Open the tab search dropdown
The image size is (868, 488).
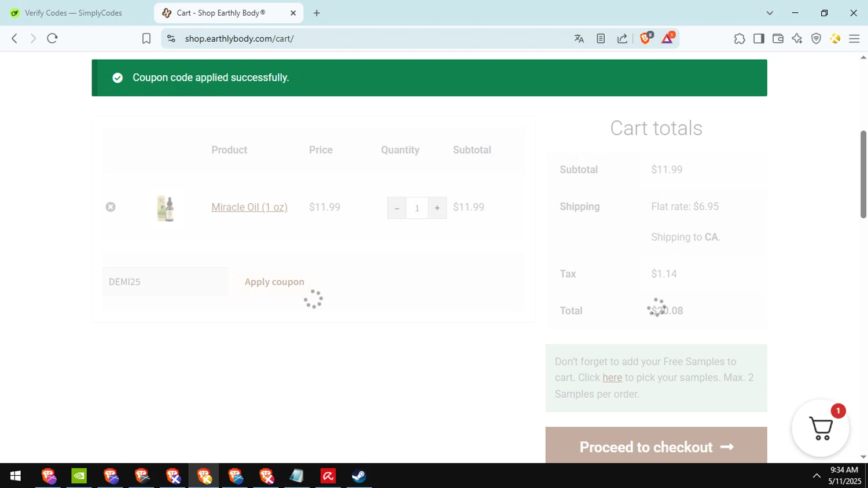(770, 13)
